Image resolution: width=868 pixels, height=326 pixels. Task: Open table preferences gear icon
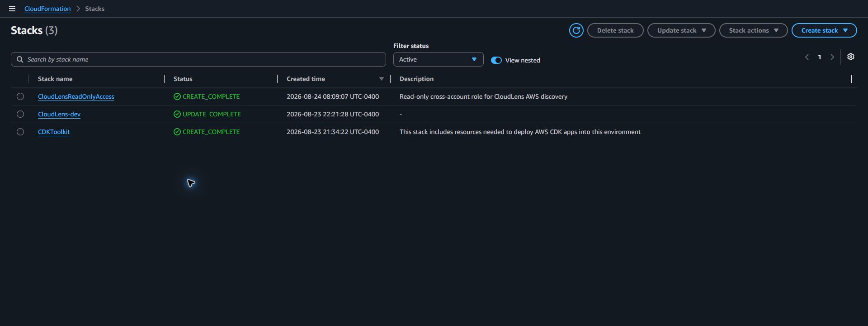pyautogui.click(x=851, y=57)
